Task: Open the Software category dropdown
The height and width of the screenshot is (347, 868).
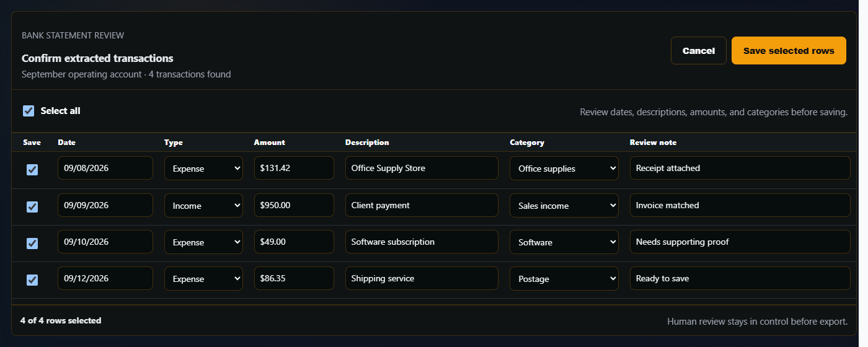Action: [564, 242]
